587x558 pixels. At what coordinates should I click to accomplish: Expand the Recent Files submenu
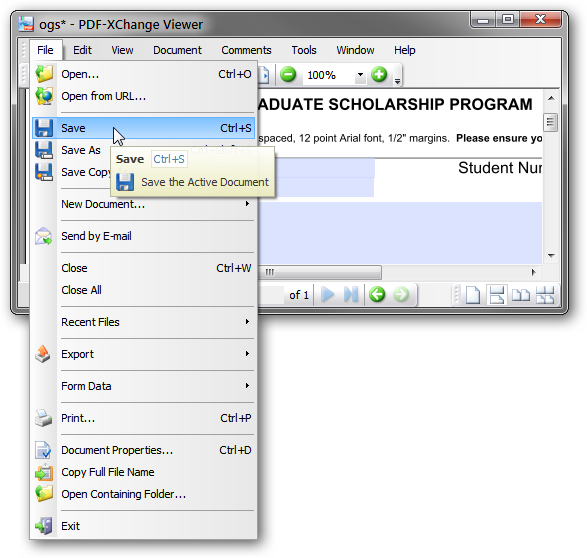pos(247,321)
